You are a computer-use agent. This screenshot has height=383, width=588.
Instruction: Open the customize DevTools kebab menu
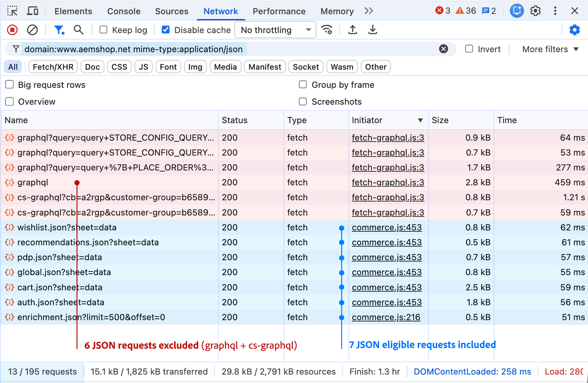(x=555, y=11)
